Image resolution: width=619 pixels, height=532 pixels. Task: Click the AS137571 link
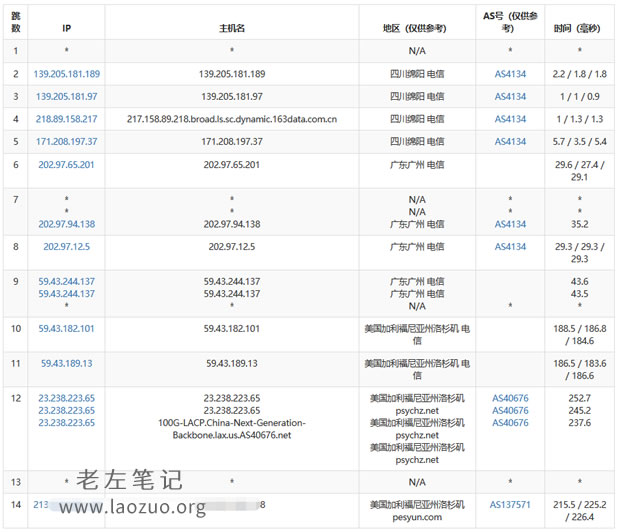click(510, 505)
